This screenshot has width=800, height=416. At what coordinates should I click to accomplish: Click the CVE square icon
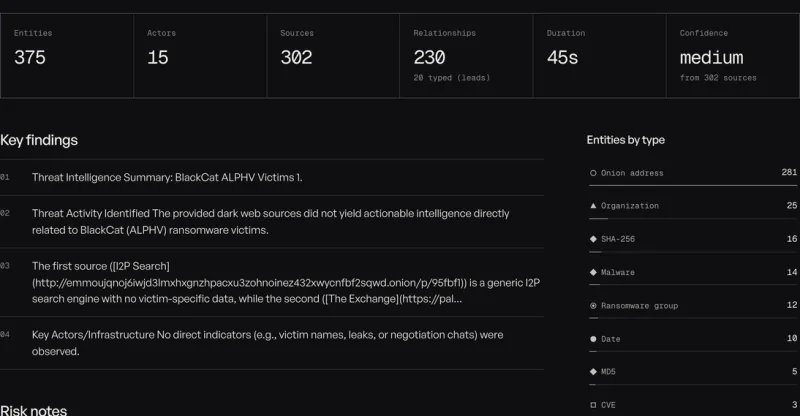[593, 405]
